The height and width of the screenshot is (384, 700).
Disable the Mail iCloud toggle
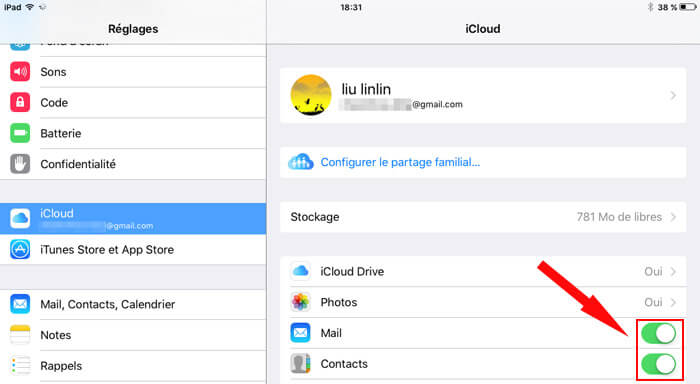(658, 333)
